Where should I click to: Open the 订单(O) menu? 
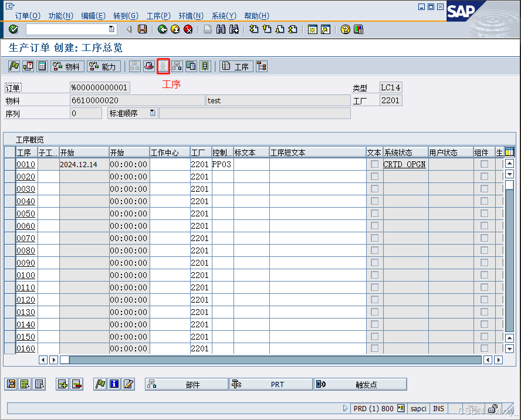28,16
